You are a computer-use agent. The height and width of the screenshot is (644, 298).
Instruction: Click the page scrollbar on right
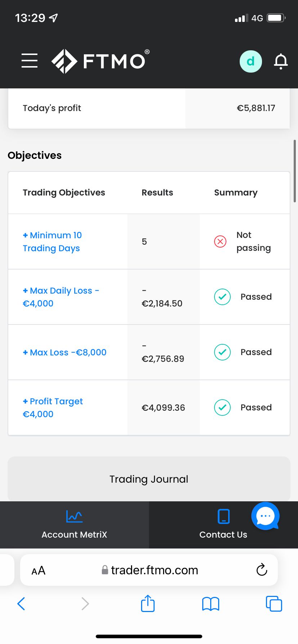click(x=295, y=171)
